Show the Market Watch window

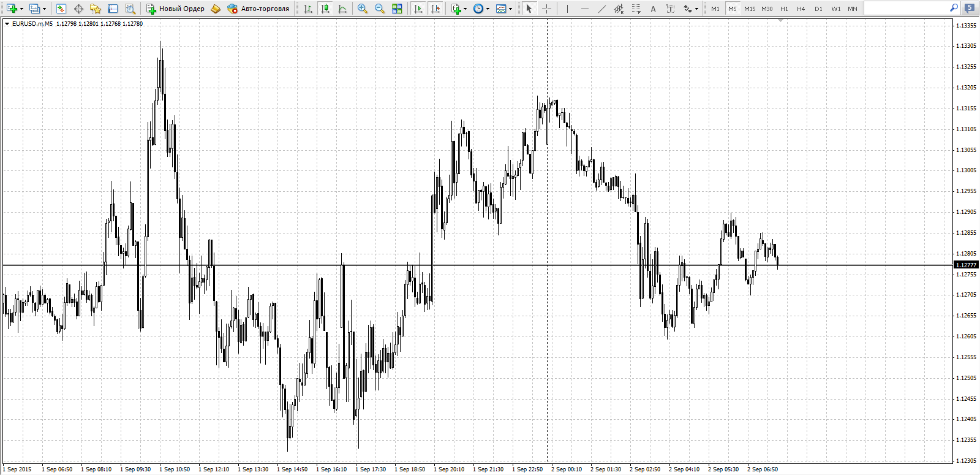coord(61,9)
